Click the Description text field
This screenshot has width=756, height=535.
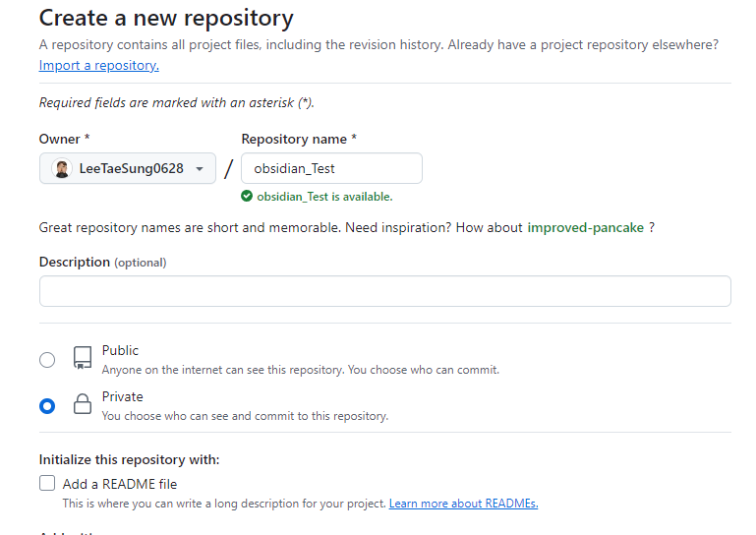[385, 291]
